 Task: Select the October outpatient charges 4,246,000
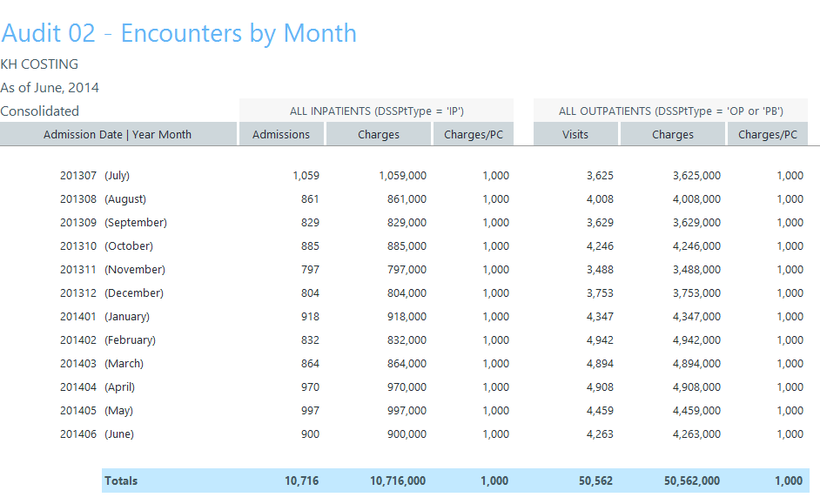point(696,246)
